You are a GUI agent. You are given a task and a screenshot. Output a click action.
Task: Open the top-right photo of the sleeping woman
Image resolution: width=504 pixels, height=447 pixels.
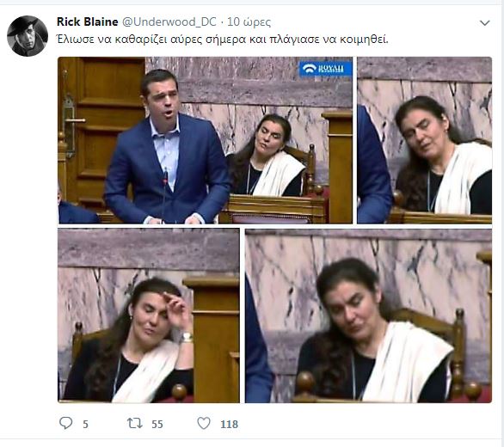pyautogui.click(x=424, y=140)
